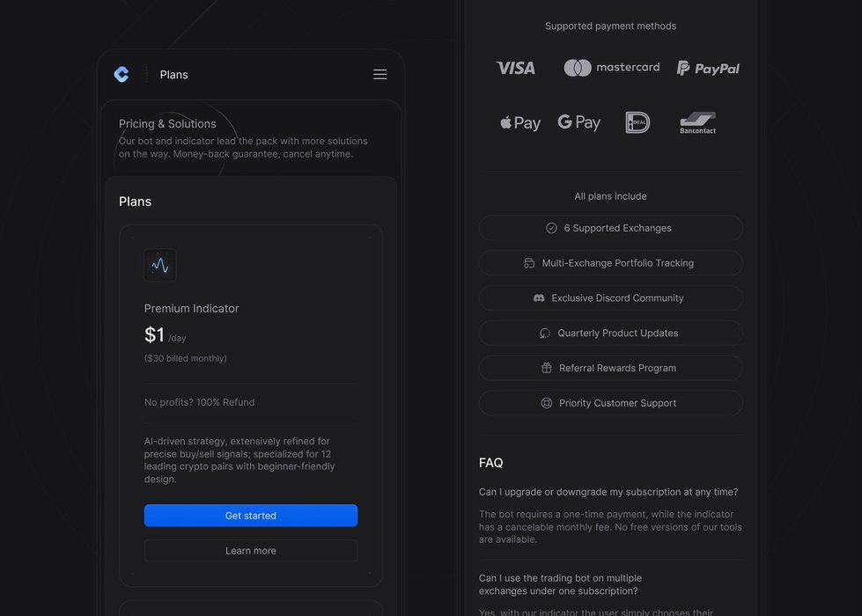Click the Plans title in header

pos(173,75)
